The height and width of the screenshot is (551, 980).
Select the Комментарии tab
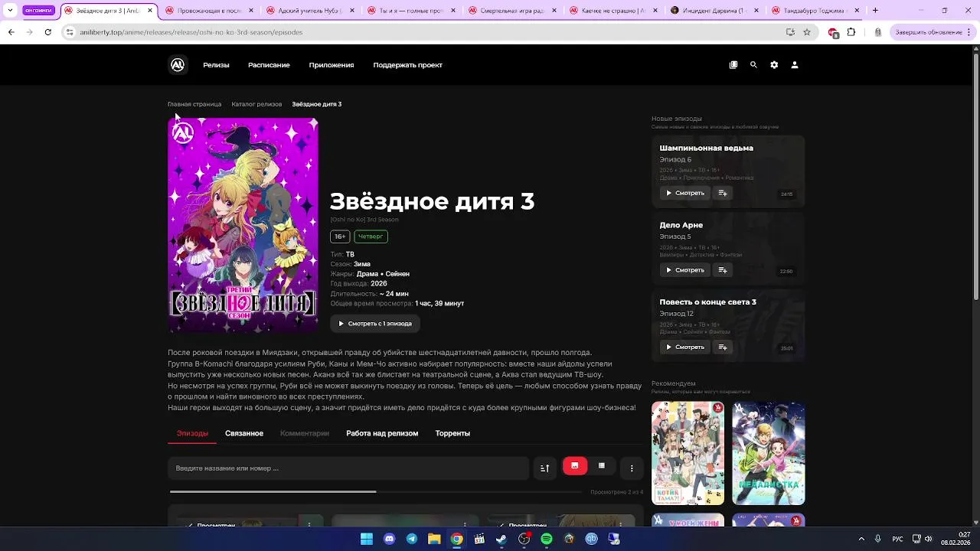tap(305, 433)
